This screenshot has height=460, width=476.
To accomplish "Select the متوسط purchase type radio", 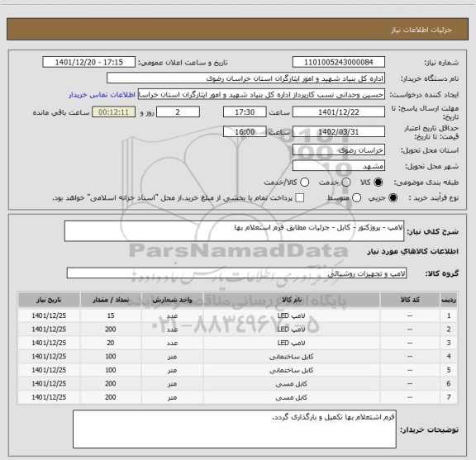I will (x=356, y=198).
